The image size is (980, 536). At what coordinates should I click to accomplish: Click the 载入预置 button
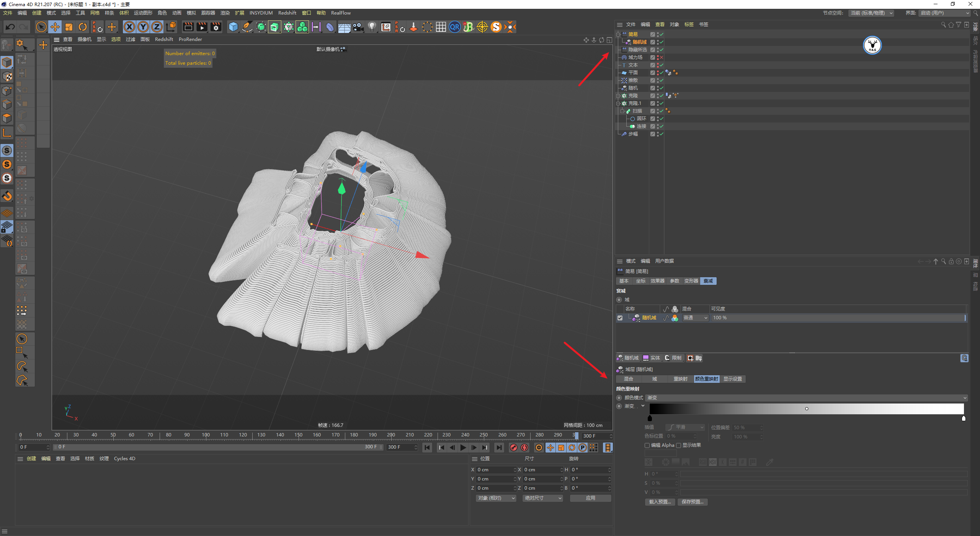pyautogui.click(x=660, y=502)
